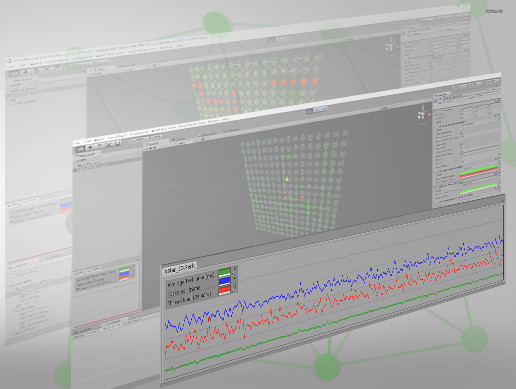This screenshot has height=389, width=516.
Task: Open the green graph color swatch
Action: coord(224,273)
